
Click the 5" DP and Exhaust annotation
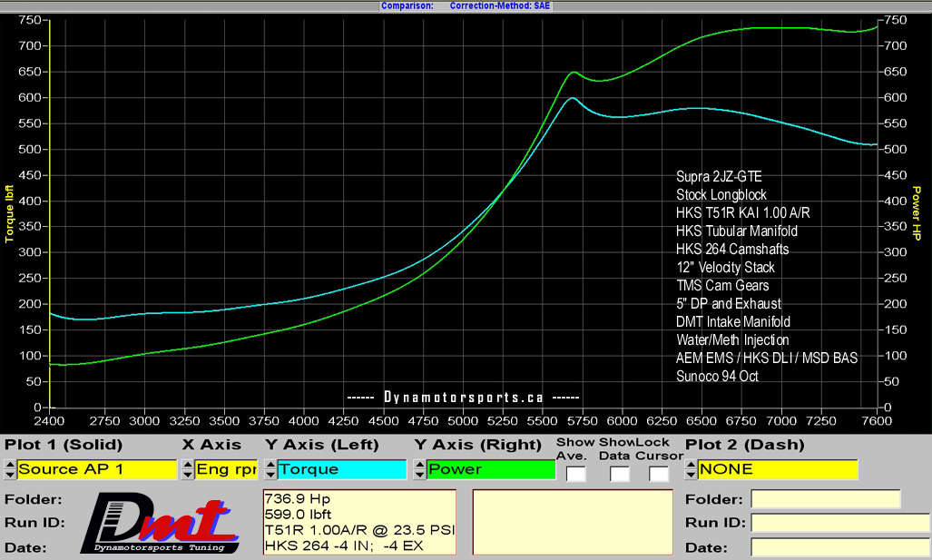coord(728,303)
